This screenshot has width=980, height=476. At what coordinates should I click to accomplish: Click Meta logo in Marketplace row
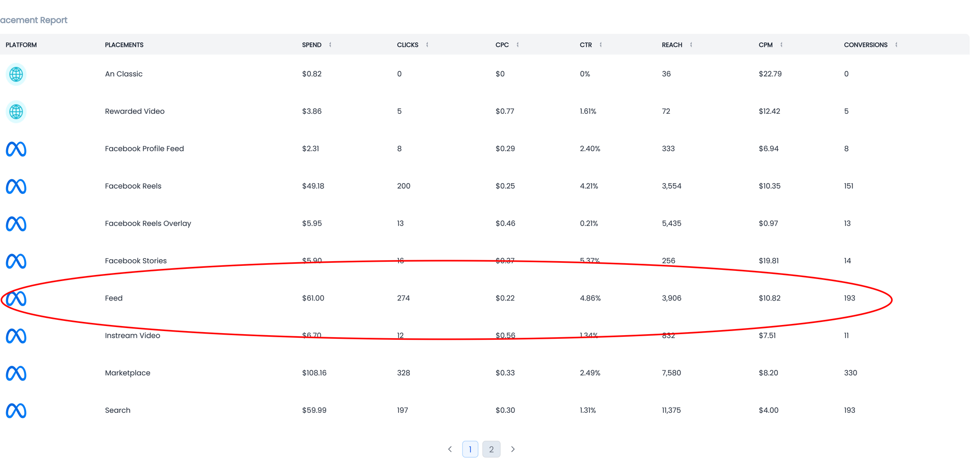tap(16, 373)
